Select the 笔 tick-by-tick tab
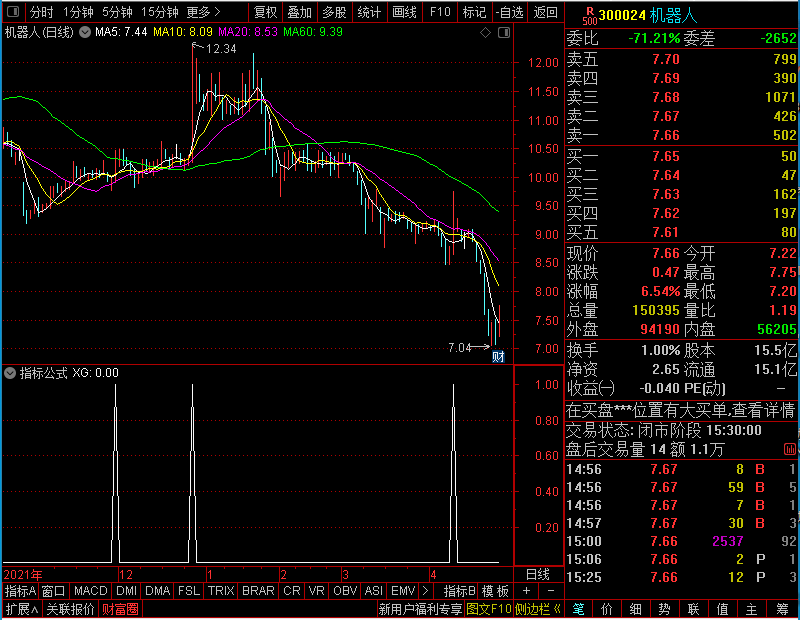This screenshot has width=800, height=620. tap(579, 609)
